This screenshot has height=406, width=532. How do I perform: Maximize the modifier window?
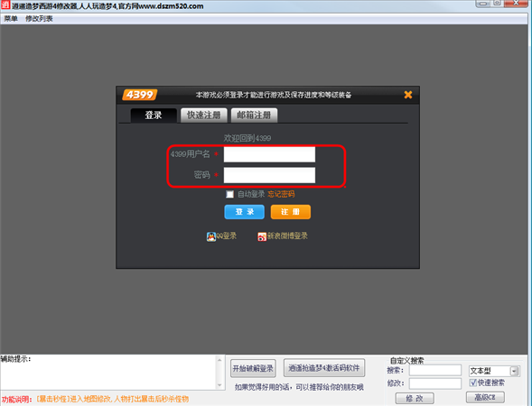pyautogui.click(x=497, y=4)
